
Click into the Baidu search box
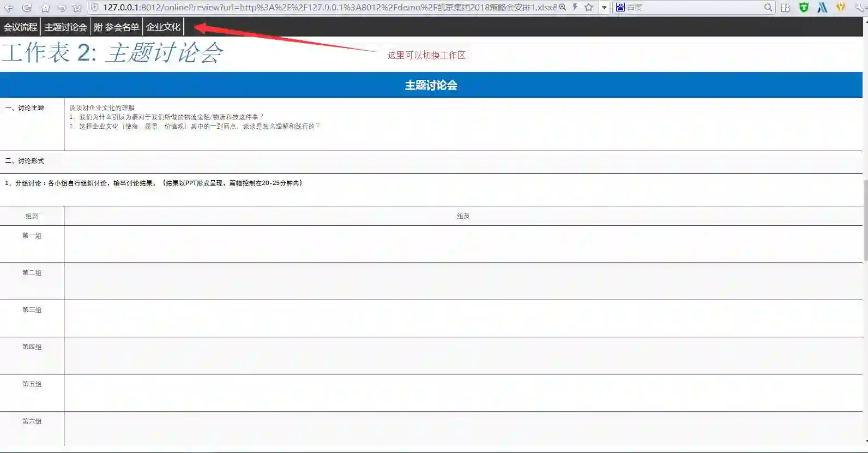(x=694, y=7)
